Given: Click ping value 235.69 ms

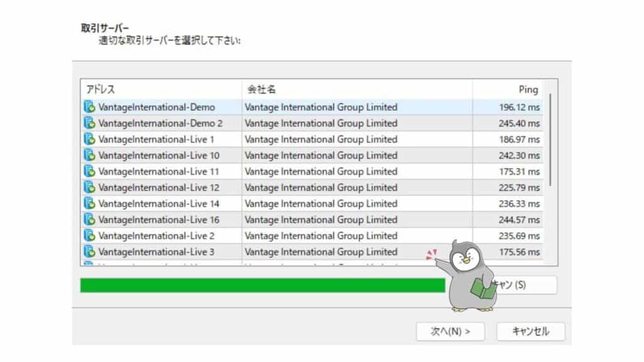Looking at the screenshot, I should 519,236.
